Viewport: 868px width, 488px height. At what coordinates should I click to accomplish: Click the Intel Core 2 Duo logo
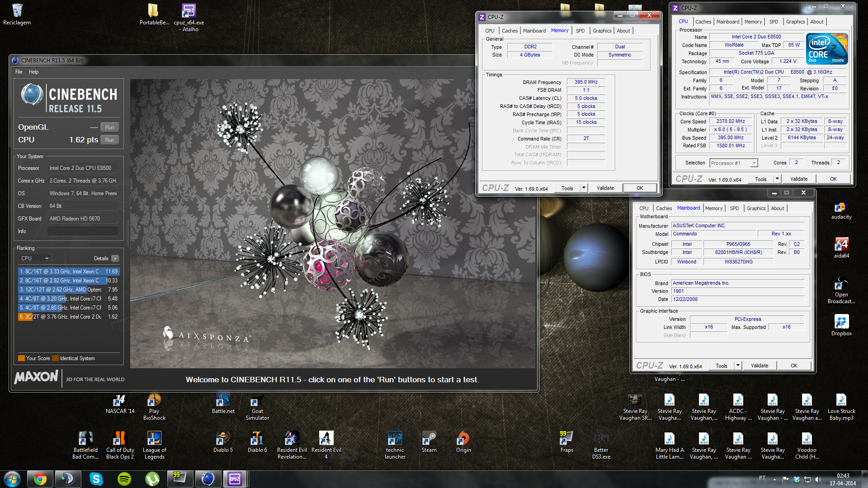point(827,49)
